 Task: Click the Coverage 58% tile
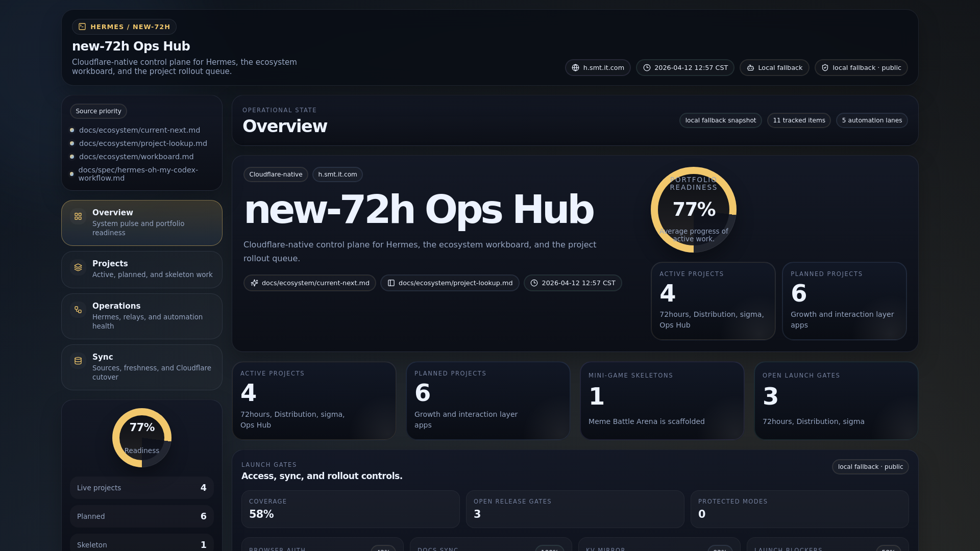pos(351,509)
